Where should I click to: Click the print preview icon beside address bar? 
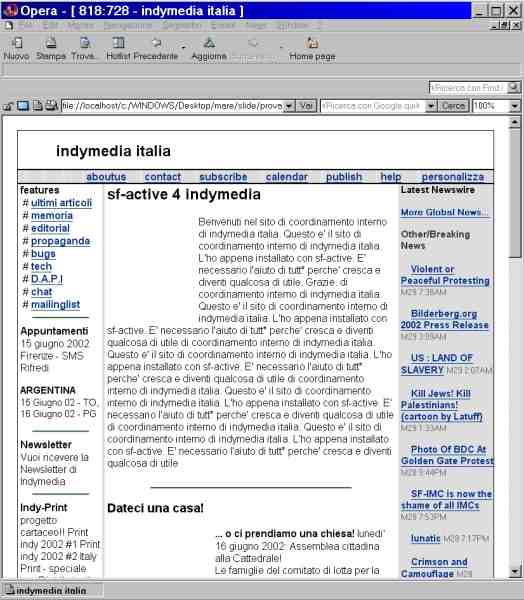click(51, 106)
